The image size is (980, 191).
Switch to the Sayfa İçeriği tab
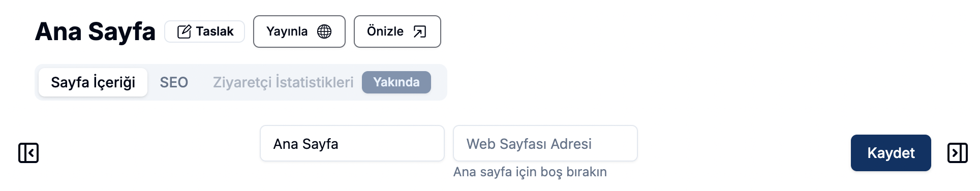(x=93, y=82)
